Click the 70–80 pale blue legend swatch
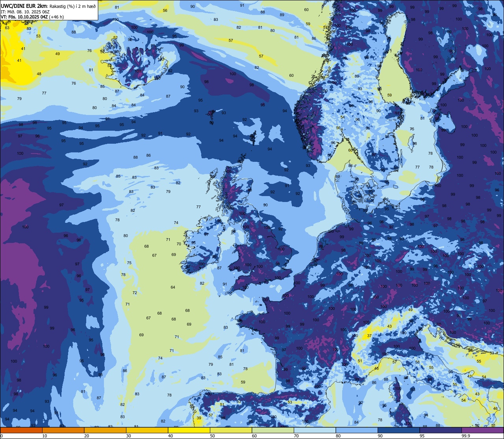Screen dimensions: 504x439 tap(315, 430)
